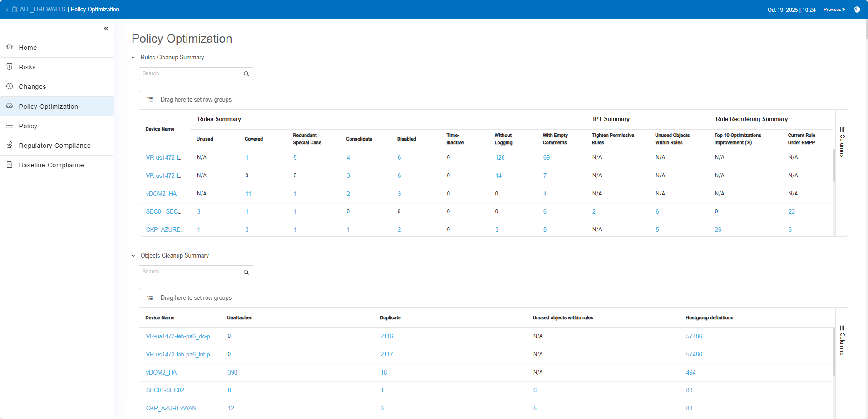868x419 pixels.
Task: Collapse the Rules Cleanup Summary section
Action: 133,58
